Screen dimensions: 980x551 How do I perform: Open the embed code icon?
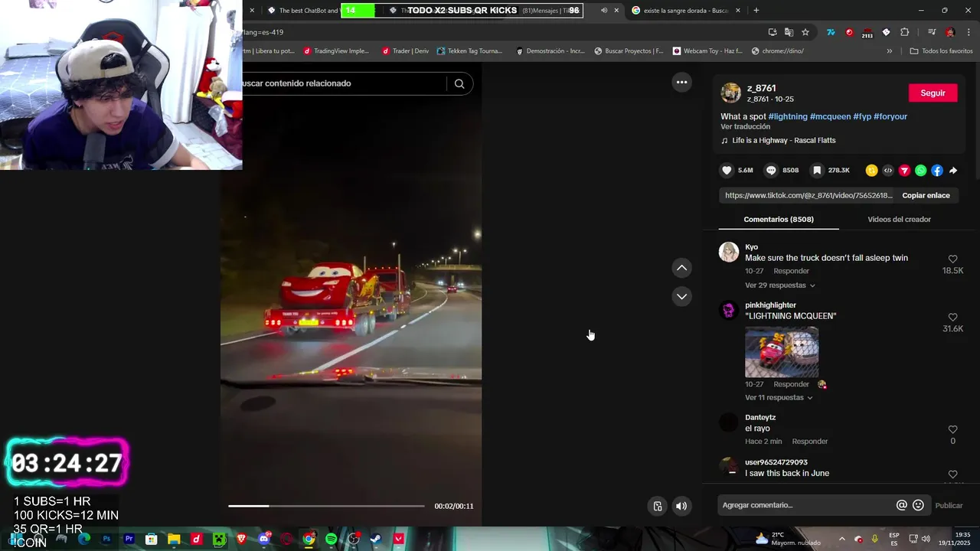[x=888, y=171]
